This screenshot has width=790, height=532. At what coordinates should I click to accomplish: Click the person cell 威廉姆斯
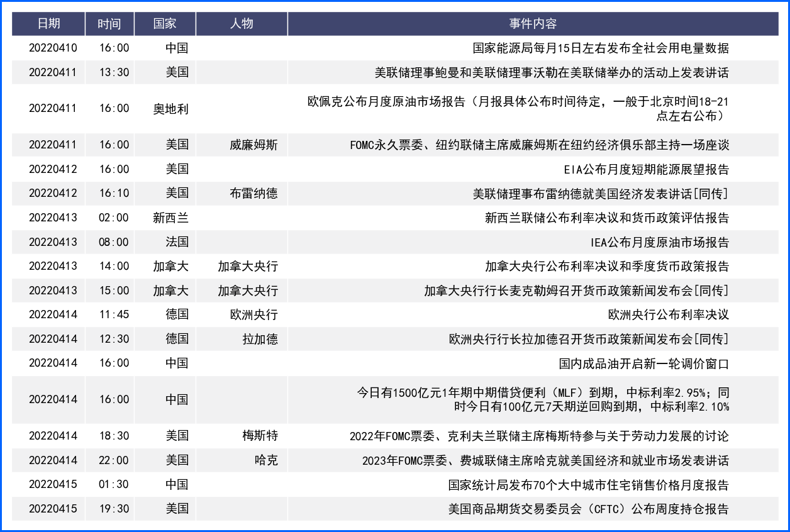tap(254, 145)
